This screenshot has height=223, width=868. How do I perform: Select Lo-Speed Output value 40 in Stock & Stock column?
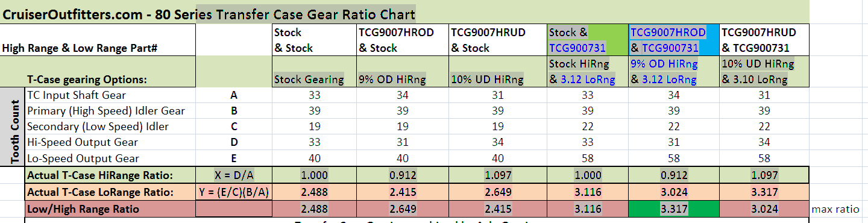pos(315,159)
